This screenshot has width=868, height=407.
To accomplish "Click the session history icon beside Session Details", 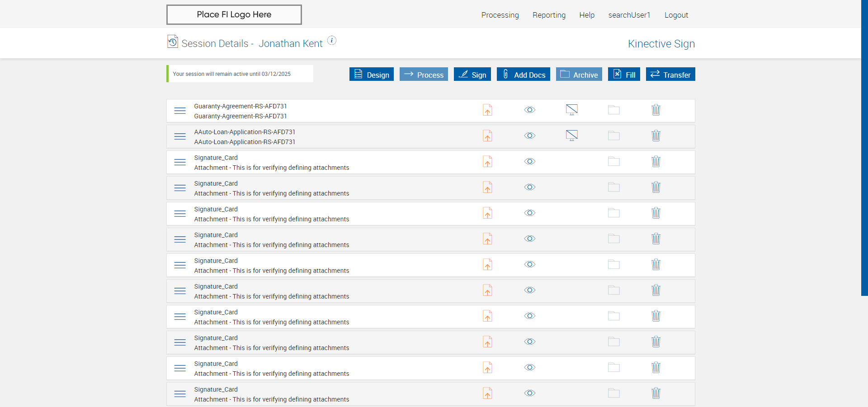I will 172,42.
